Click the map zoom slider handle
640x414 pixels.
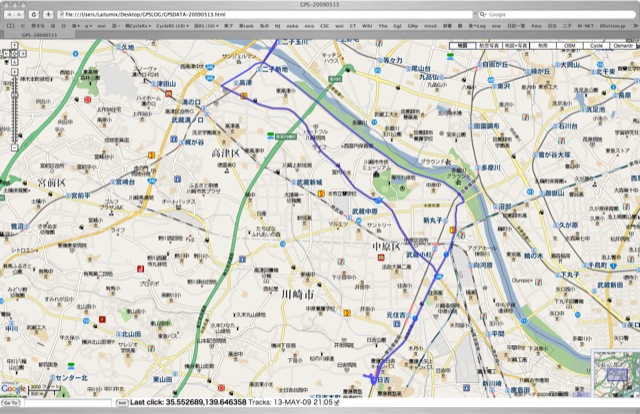pyautogui.click(x=14, y=95)
